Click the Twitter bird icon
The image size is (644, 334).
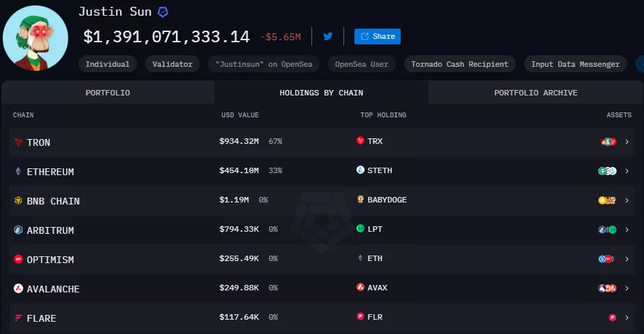click(x=328, y=36)
